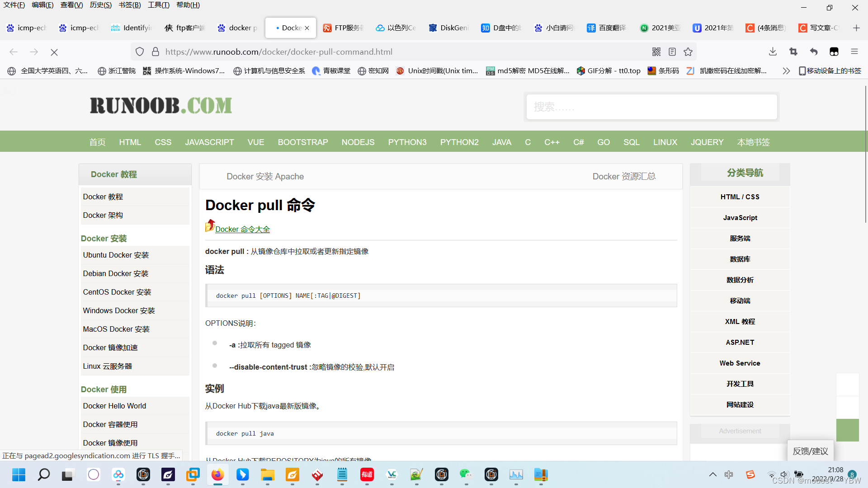The image size is (868, 488).
Task: Go to previous article Docker 安装 Apache
Action: [265, 176]
